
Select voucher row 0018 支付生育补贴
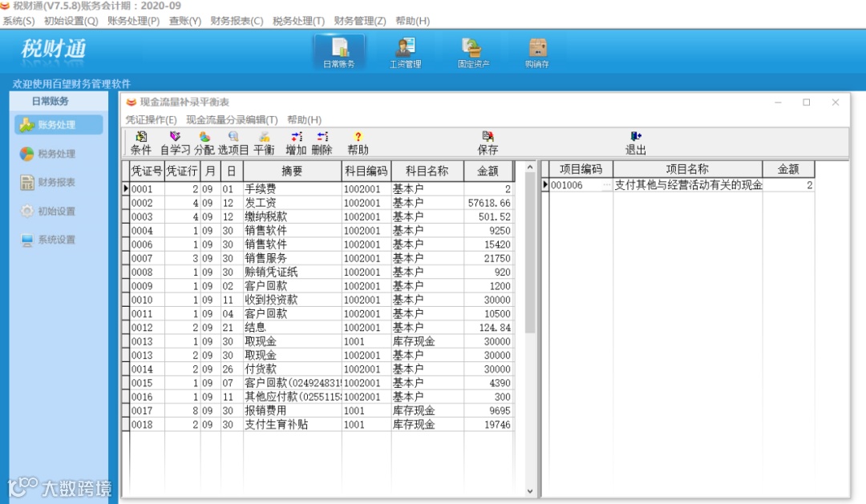(320, 424)
